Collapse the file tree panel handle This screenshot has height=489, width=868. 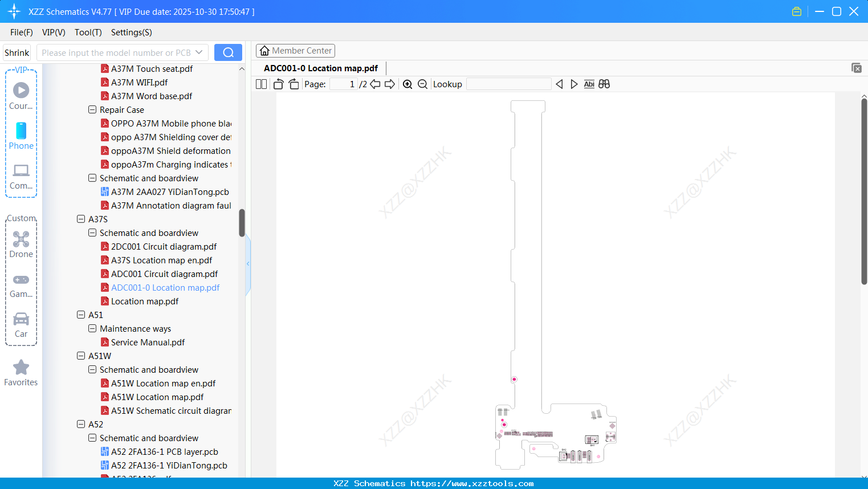[x=248, y=264]
